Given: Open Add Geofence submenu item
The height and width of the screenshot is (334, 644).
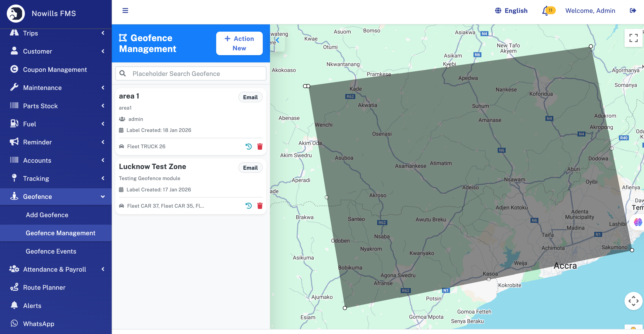Looking at the screenshot, I should click(x=47, y=215).
